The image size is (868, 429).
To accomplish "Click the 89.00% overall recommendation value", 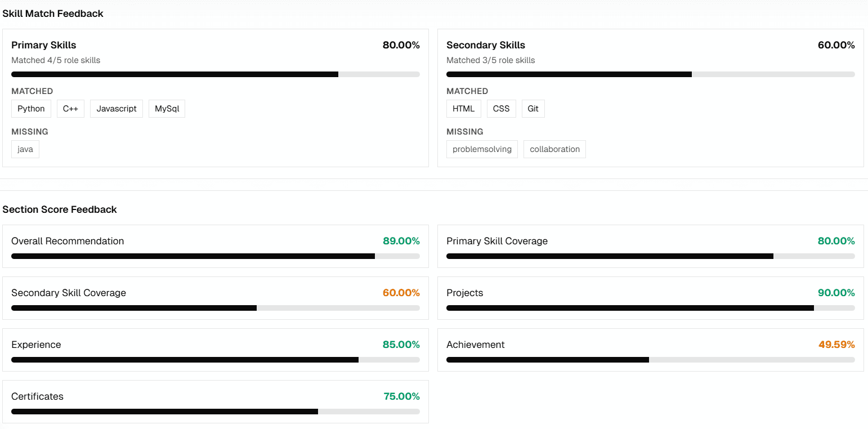I will [x=401, y=241].
